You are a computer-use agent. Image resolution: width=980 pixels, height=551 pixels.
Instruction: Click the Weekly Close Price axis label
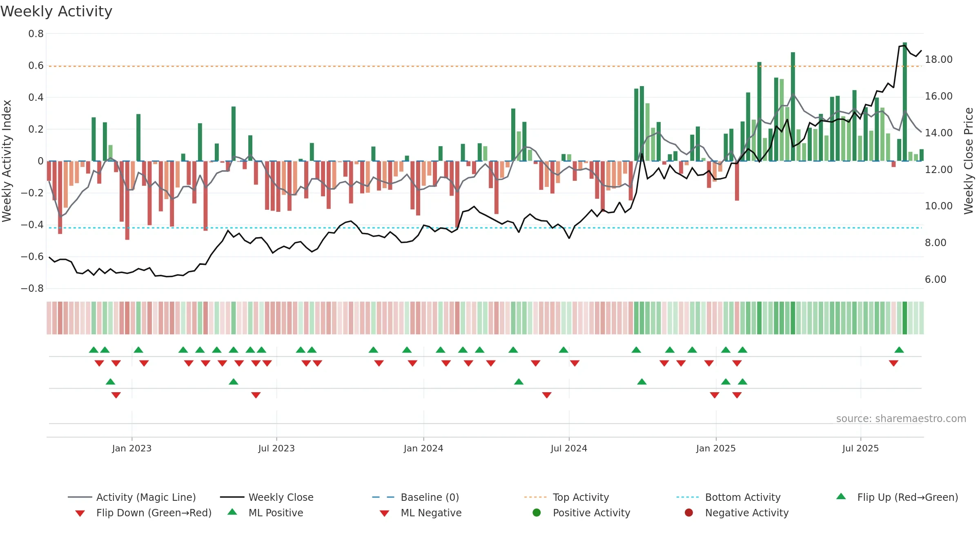tap(969, 161)
